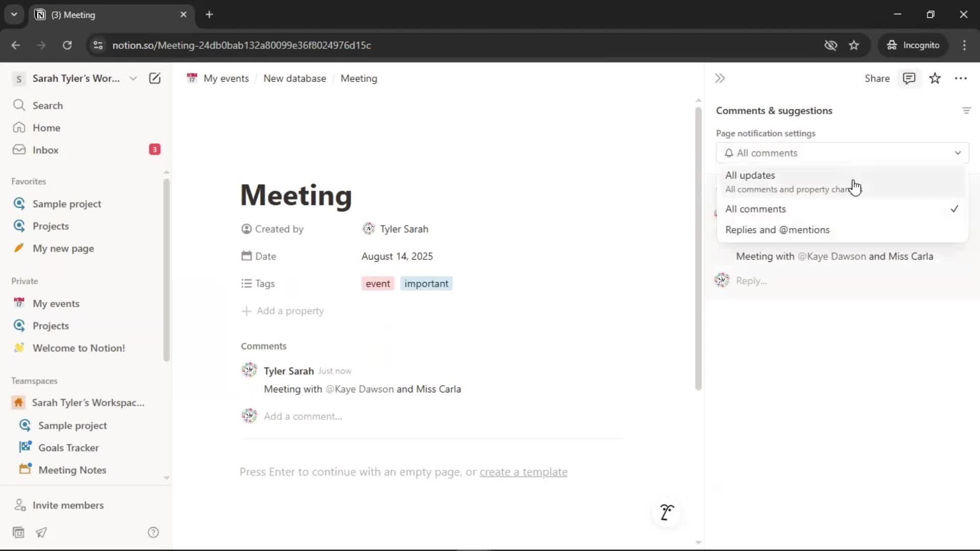
Task: Add page to favorites with star icon
Action: pos(935,78)
